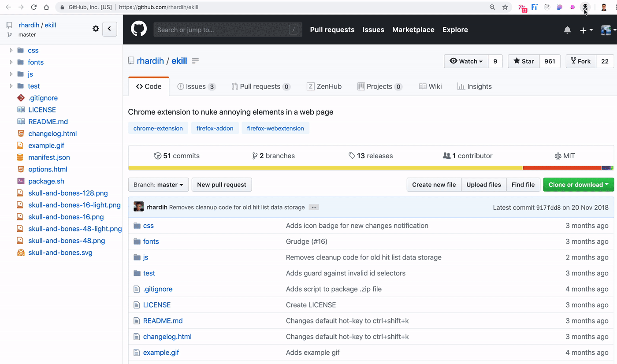Open Marketplace in top nav

[413, 30]
